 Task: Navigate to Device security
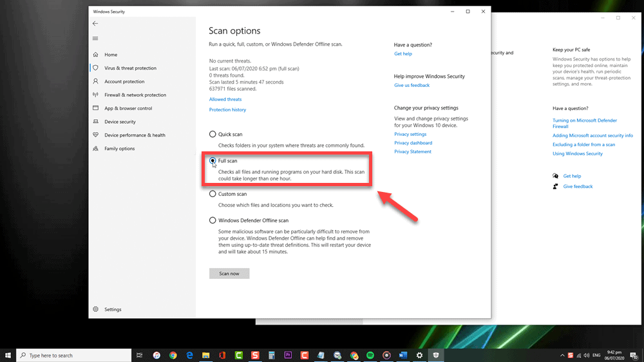click(120, 122)
